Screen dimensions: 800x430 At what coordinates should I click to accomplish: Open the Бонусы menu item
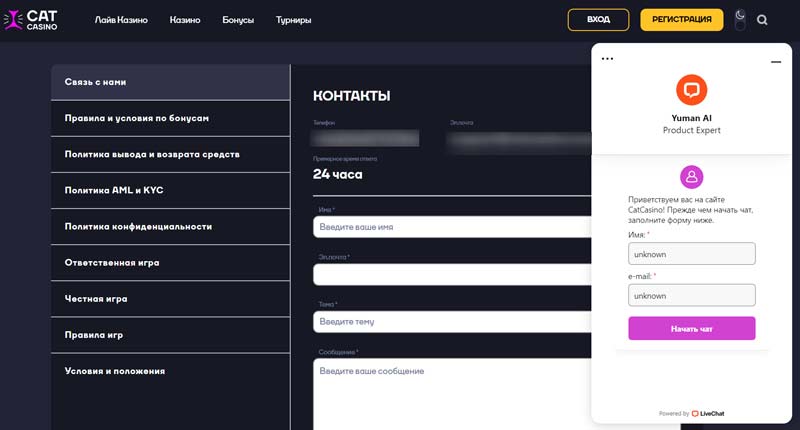(x=238, y=20)
